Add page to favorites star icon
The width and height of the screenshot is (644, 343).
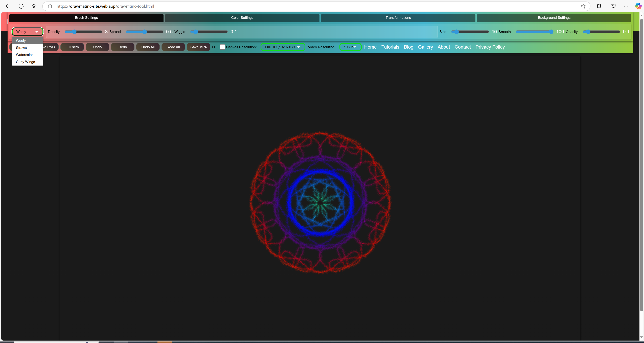coord(583,6)
